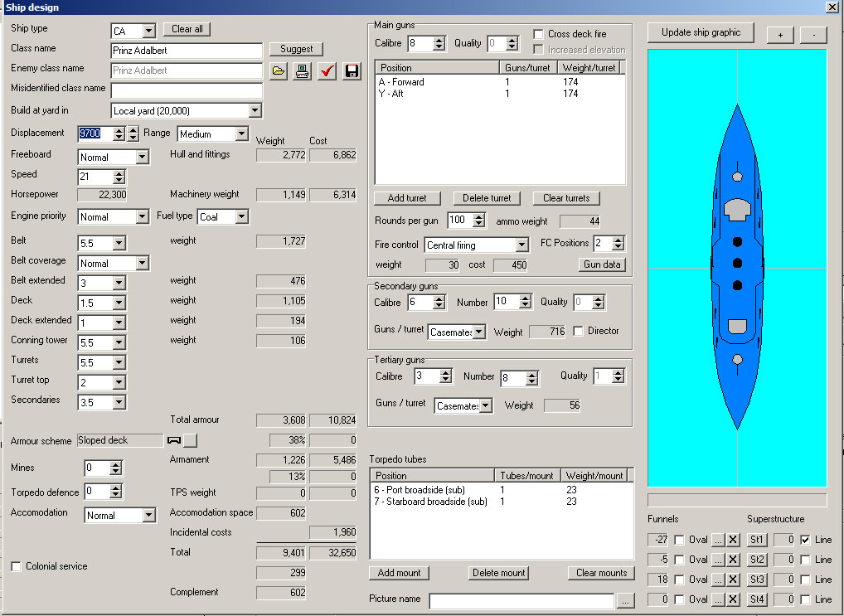This screenshot has height=616, width=844.
Task: Zoom out ship graphic with minus
Action: pyautogui.click(x=813, y=35)
